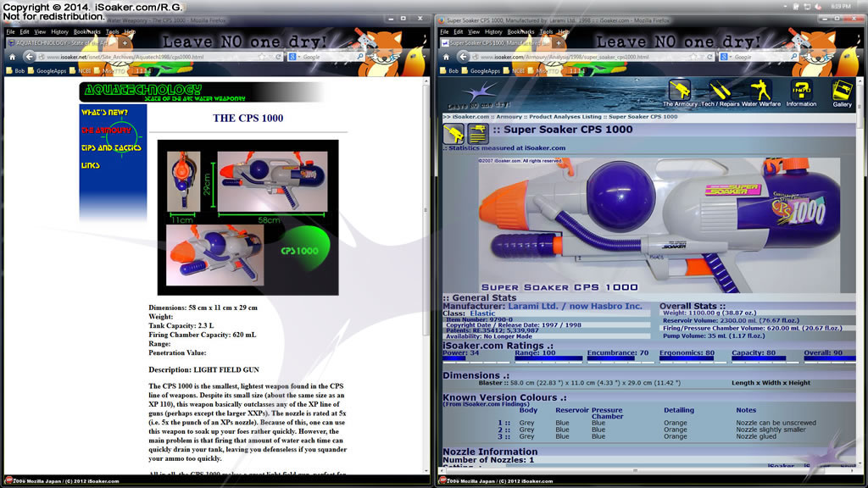Image resolution: width=868 pixels, height=488 pixels.
Task: Open the Gallery photos icon
Action: pos(842,90)
